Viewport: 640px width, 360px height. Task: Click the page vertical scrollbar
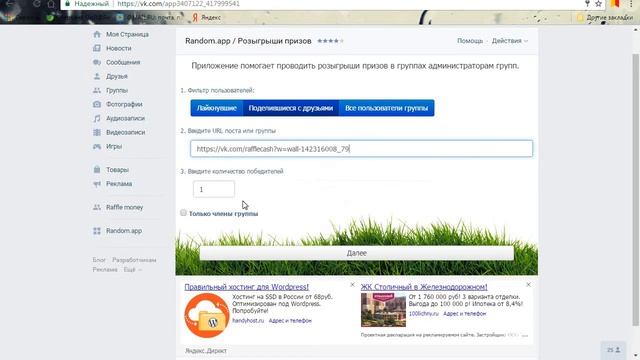pyautogui.click(x=636, y=190)
